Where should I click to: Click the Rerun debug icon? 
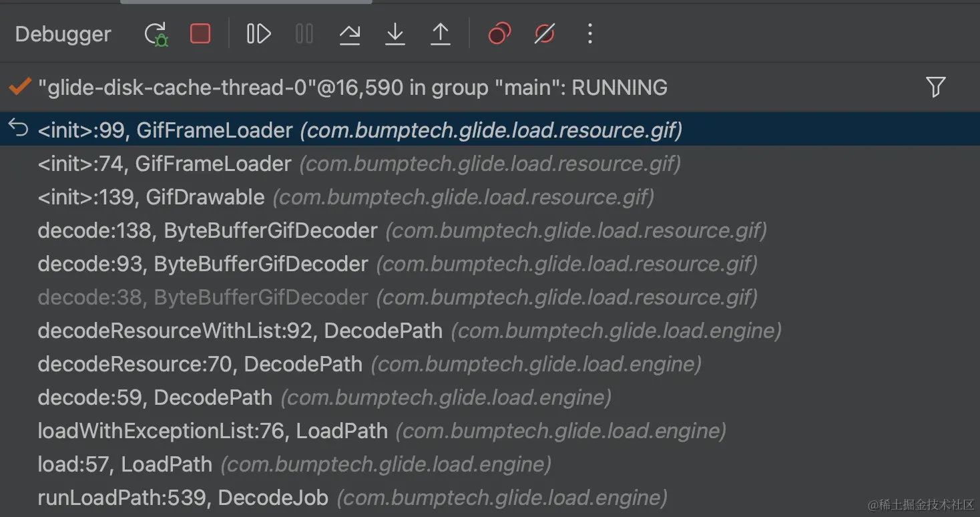[156, 34]
